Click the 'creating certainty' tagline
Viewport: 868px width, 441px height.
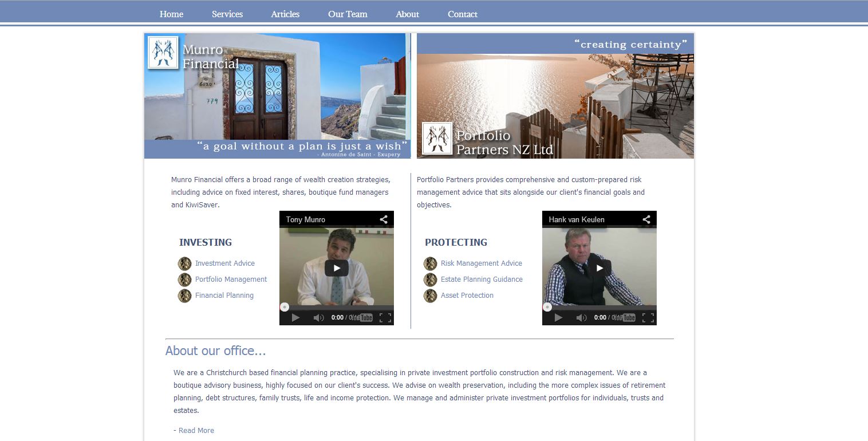point(630,44)
